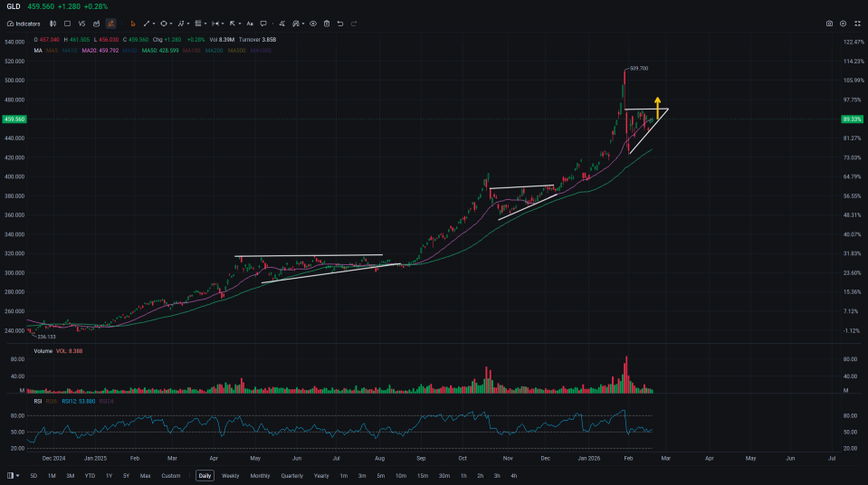Click the Volume pane label
The width and height of the screenshot is (868, 485).
click(43, 351)
